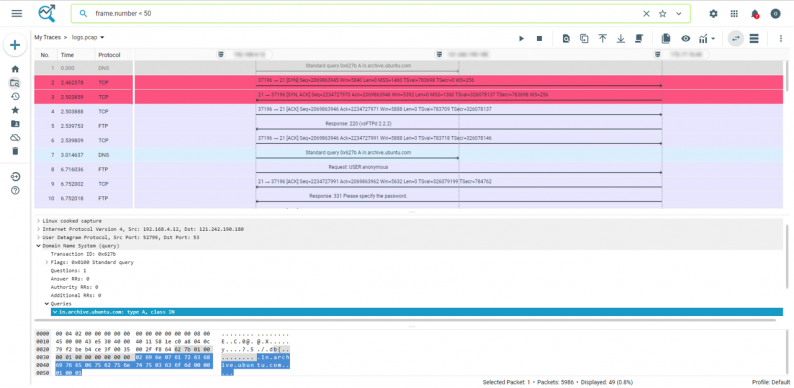Stop capture with the stop button
Screen dimensions: 794x388
(539, 38)
